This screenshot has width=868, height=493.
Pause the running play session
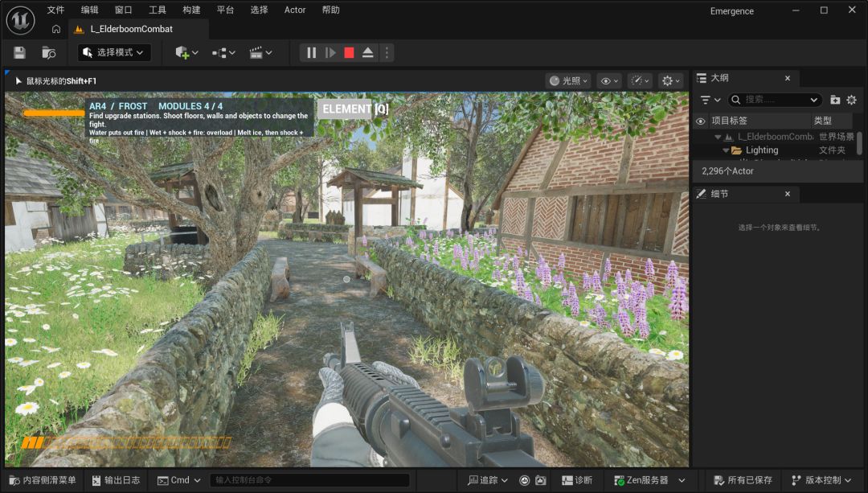coord(312,52)
